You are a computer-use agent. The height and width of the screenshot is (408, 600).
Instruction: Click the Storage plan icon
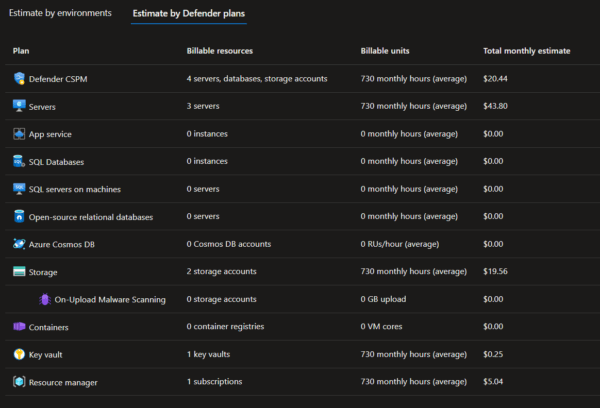(19, 271)
